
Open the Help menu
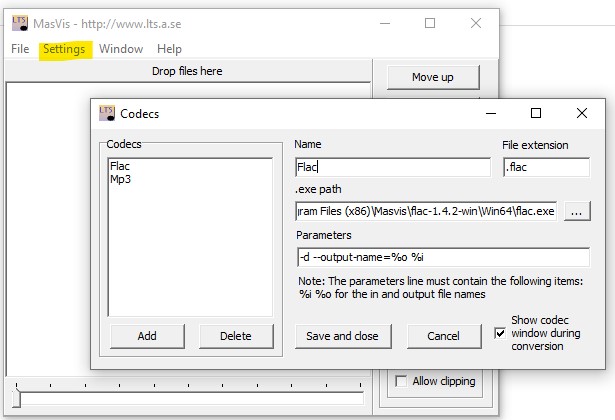tap(169, 49)
